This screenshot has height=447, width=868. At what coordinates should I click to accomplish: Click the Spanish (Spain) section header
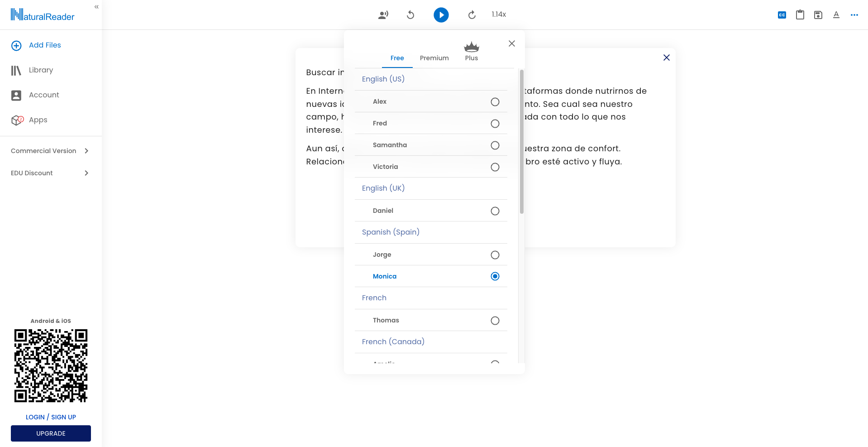coord(391,232)
